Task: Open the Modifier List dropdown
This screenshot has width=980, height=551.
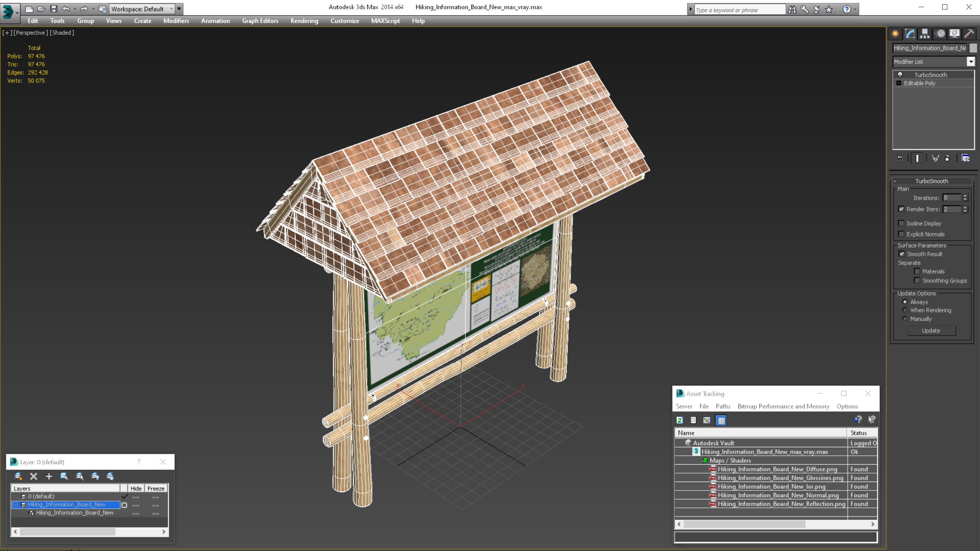Action: (971, 62)
